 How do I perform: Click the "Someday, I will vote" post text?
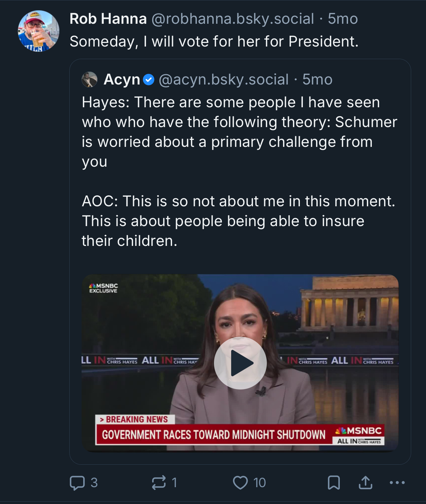click(x=214, y=42)
